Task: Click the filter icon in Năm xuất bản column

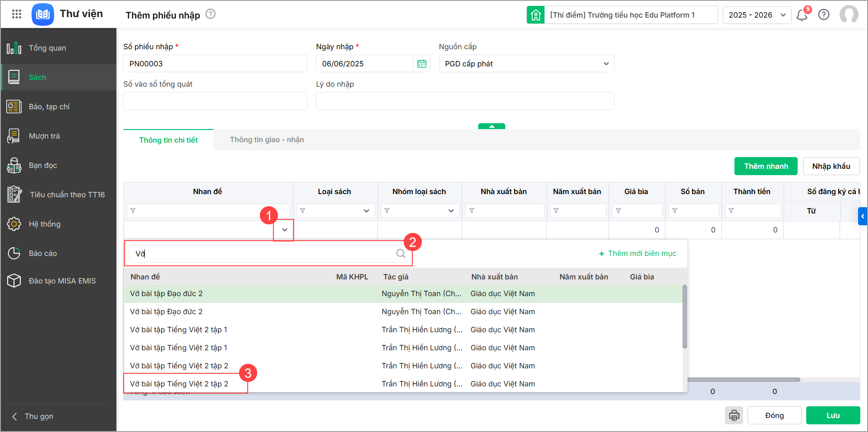Action: (x=556, y=211)
